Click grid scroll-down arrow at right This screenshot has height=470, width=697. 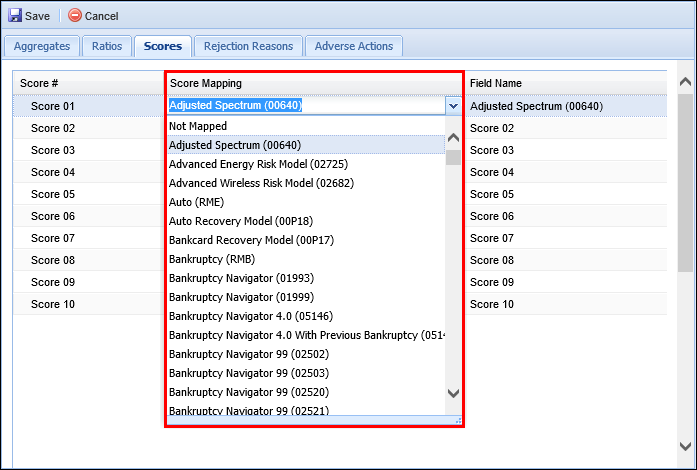pyautogui.click(x=685, y=446)
